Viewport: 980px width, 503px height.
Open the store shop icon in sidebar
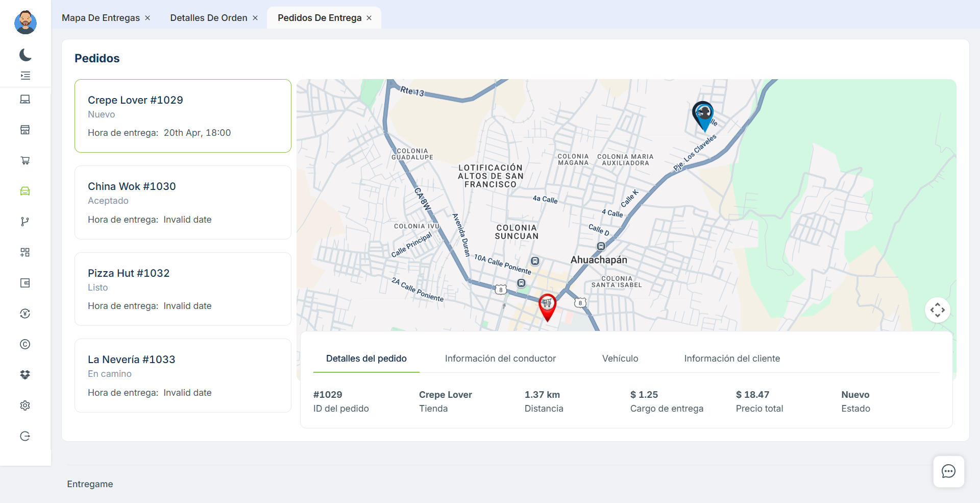pyautogui.click(x=25, y=130)
